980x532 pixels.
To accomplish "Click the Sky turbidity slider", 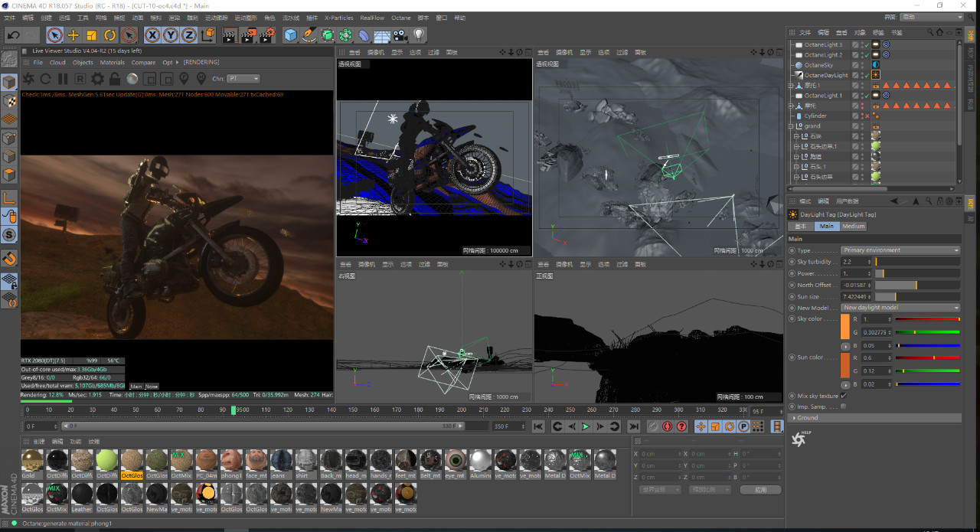I will (x=917, y=262).
